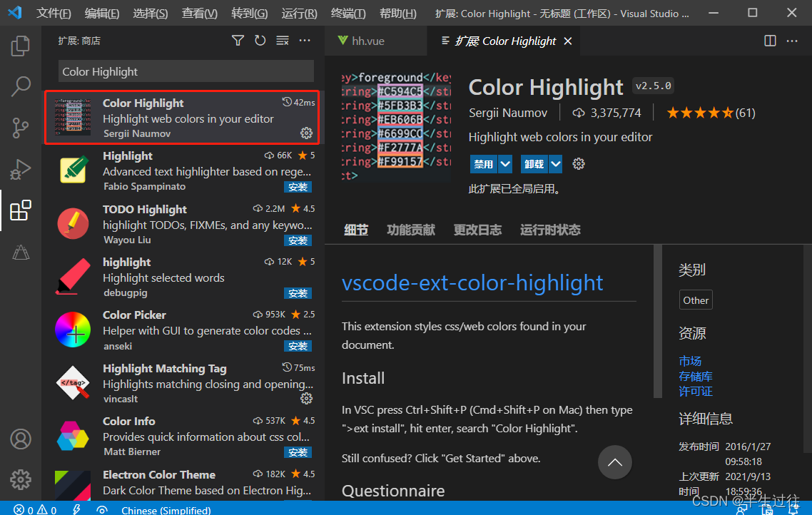Click the scroll-to-top round button
Screen dimensions: 812x515
614,462
